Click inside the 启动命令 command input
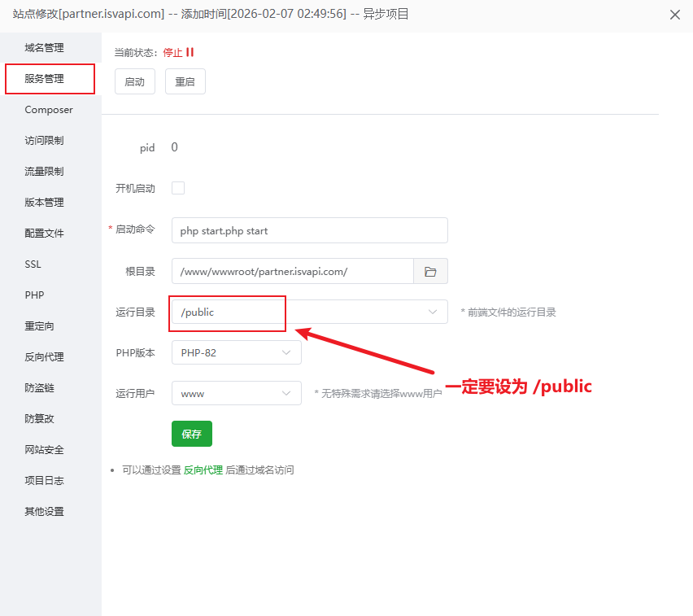693x616 pixels. tap(309, 230)
